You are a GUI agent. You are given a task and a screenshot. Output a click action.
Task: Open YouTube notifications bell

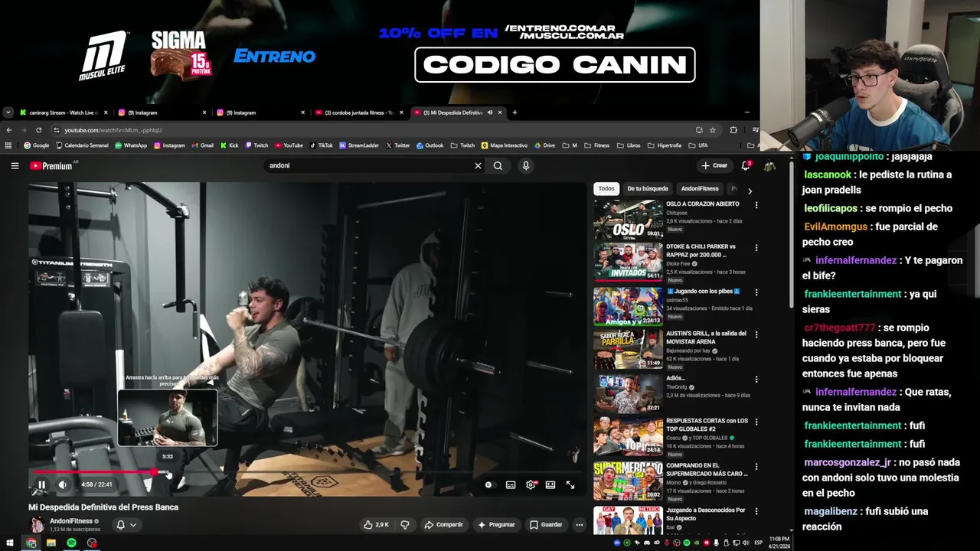point(746,165)
